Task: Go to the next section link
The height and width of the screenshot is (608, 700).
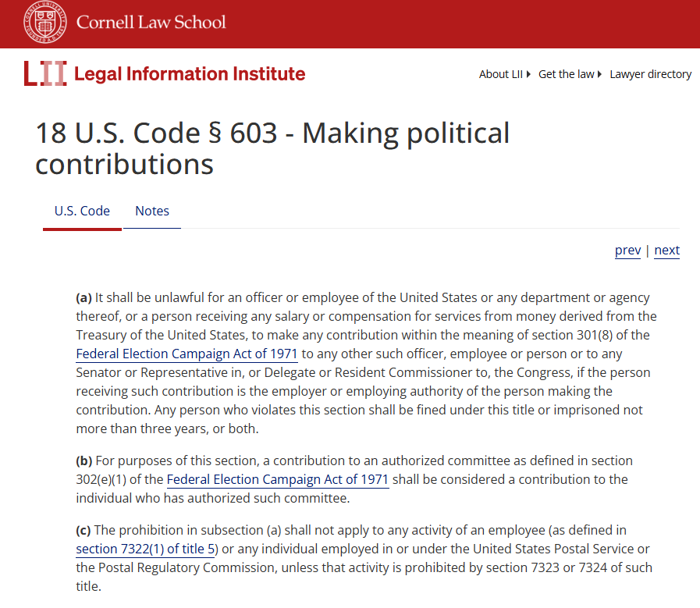Action: tap(667, 251)
